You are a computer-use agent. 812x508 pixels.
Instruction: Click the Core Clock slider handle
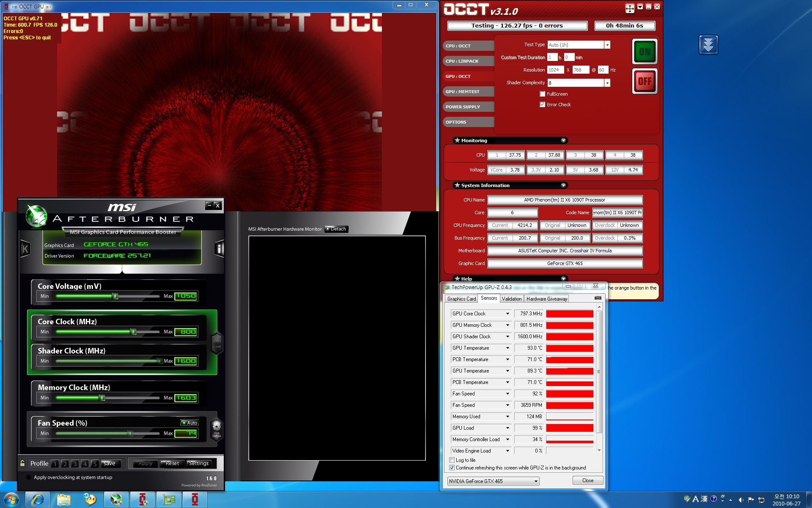click(134, 332)
